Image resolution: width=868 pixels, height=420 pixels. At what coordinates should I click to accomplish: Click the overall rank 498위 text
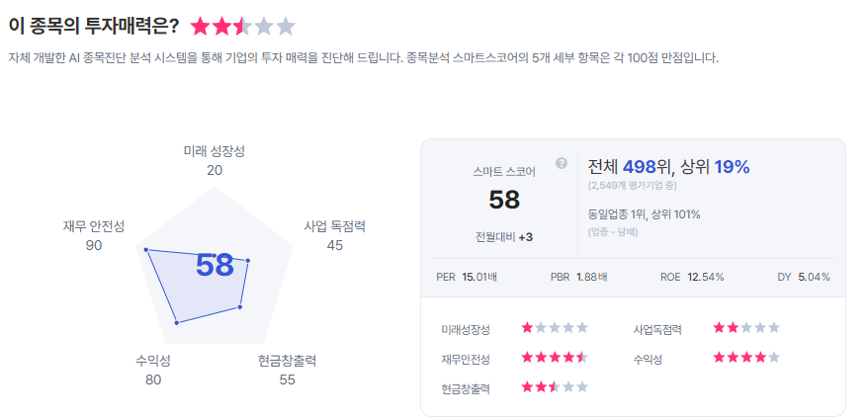(648, 165)
